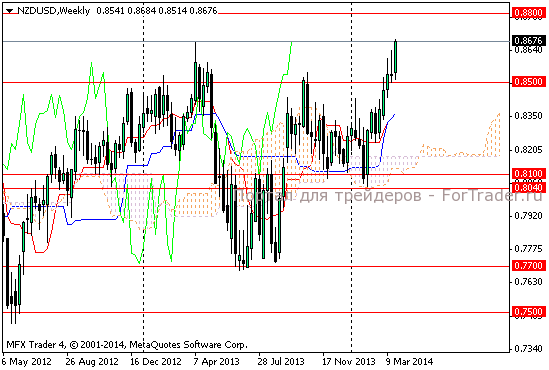This screenshot has height=370, width=549.
Task: Select the 0.7700 red level label
Action: point(529,266)
